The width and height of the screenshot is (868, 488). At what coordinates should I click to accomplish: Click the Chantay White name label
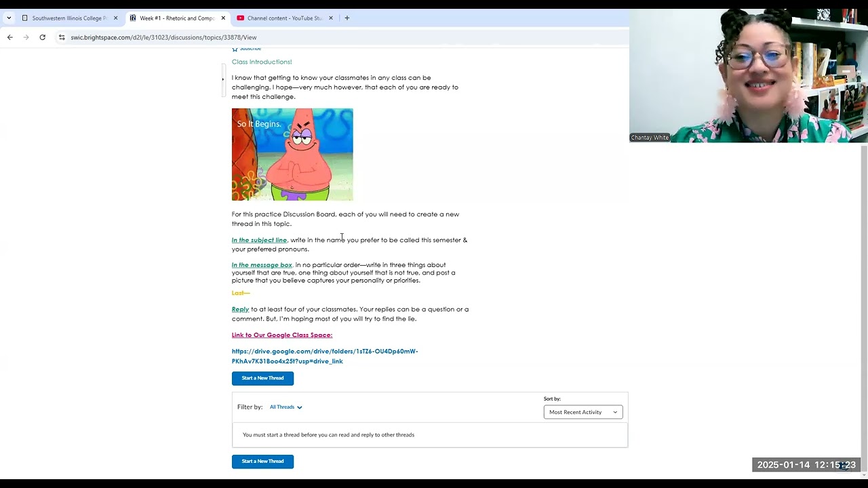pyautogui.click(x=650, y=138)
